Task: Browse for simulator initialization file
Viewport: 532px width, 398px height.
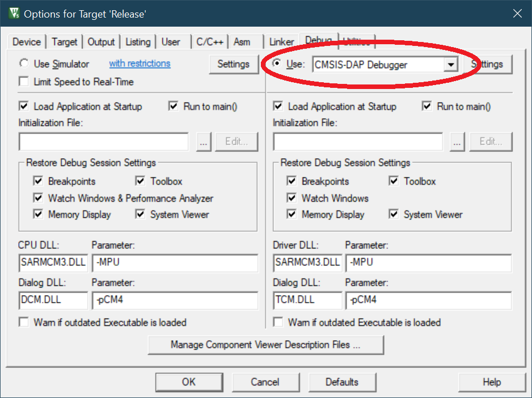Action: (204, 142)
